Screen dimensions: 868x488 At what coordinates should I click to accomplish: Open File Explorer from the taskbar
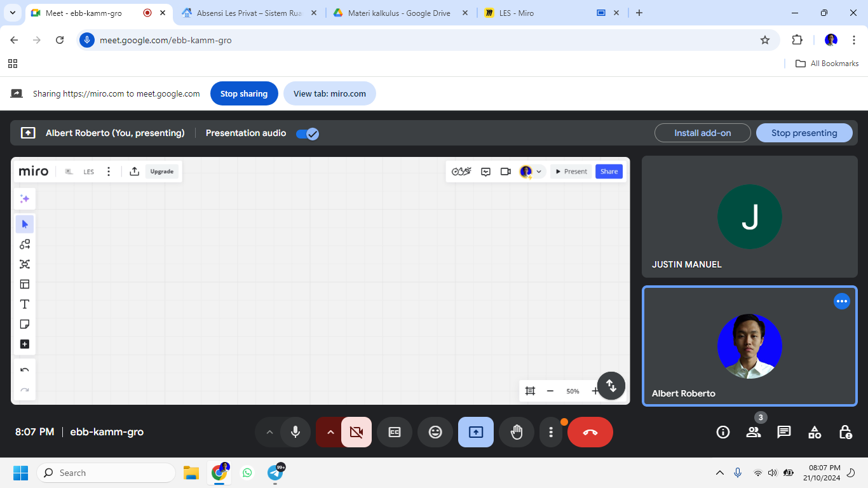pos(191,473)
